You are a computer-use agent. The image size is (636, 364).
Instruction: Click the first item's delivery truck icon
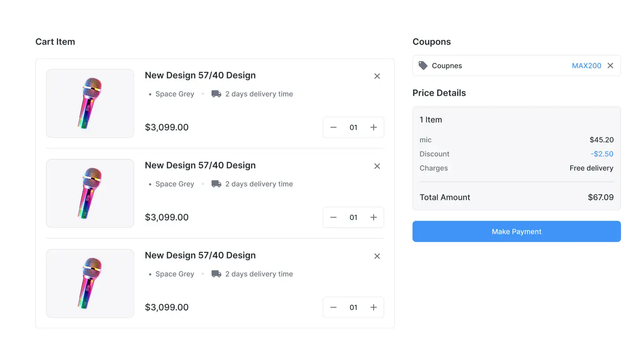(216, 94)
